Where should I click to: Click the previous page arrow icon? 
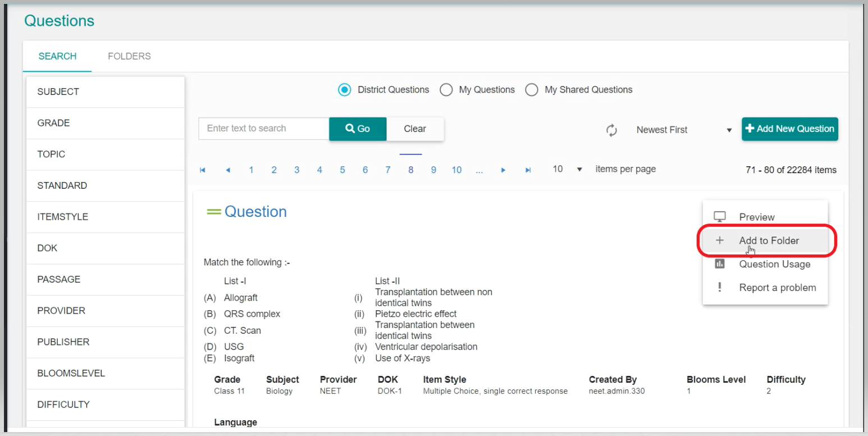click(x=228, y=170)
